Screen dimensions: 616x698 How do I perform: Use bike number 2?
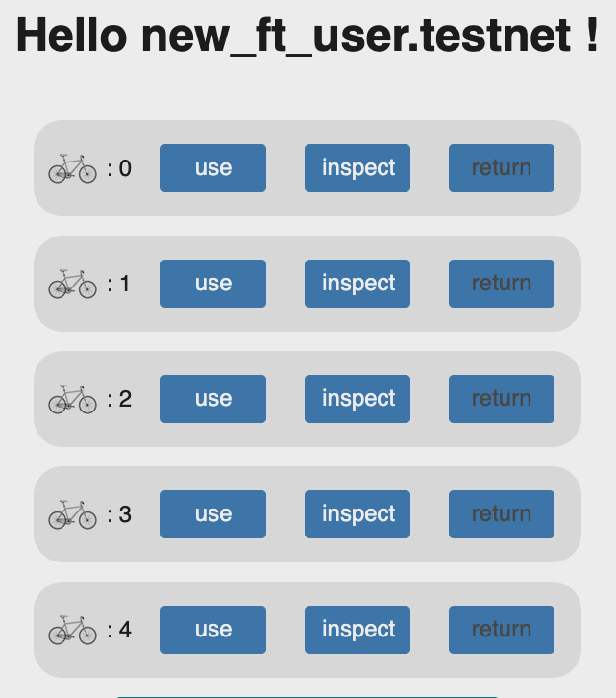tap(213, 399)
